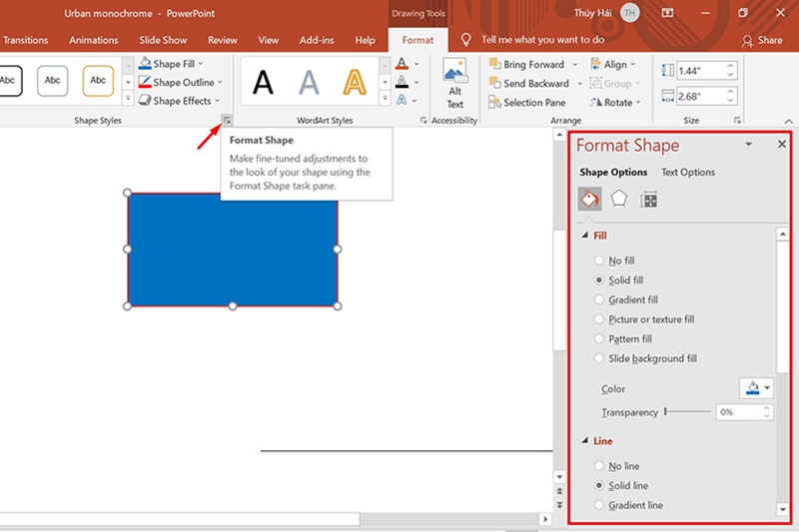The width and height of the screenshot is (799, 532).
Task: Open the Size & Properties icon
Action: pyautogui.click(x=649, y=200)
